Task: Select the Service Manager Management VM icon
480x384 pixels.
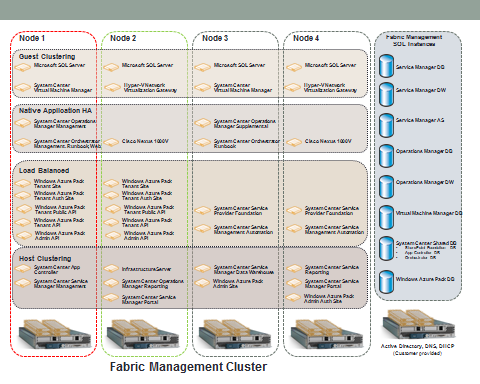Action: tap(23, 283)
